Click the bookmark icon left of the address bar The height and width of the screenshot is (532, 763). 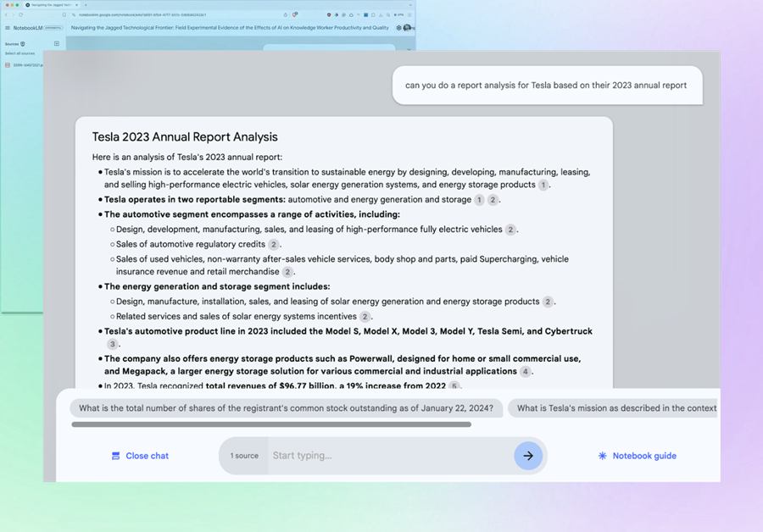[x=64, y=14]
